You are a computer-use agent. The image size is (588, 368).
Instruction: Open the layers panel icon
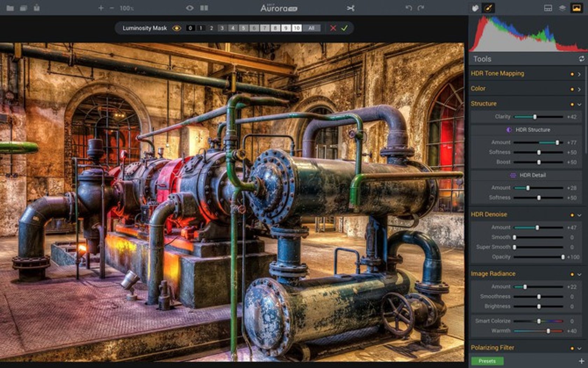562,8
